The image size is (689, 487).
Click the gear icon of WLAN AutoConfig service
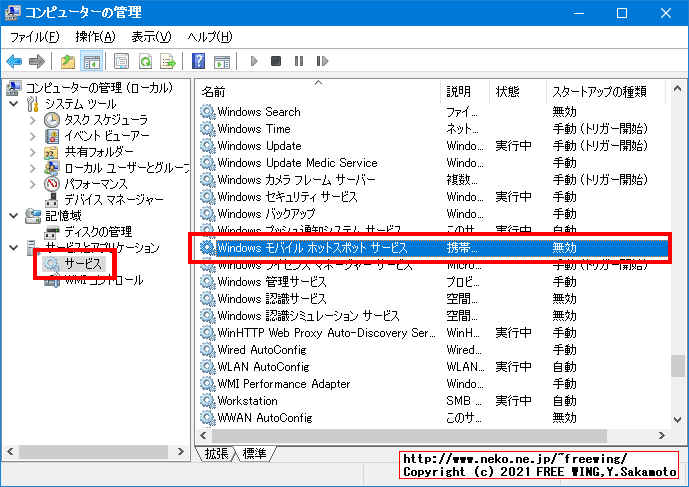(x=207, y=367)
